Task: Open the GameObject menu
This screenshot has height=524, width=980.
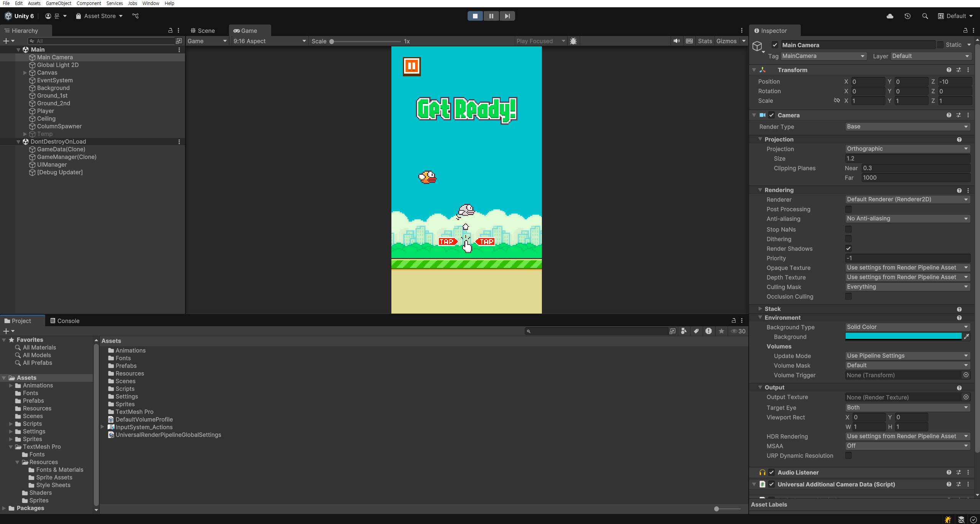Action: tap(58, 3)
